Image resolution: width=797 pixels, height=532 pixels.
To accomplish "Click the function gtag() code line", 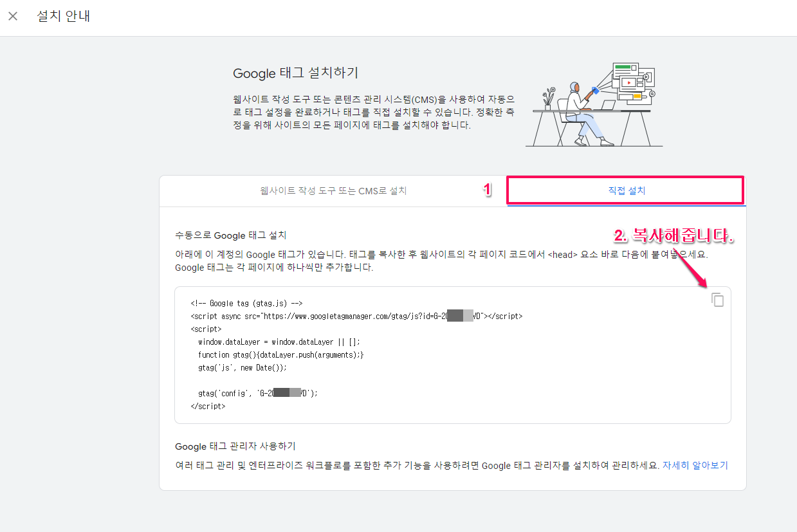I will click(x=281, y=355).
